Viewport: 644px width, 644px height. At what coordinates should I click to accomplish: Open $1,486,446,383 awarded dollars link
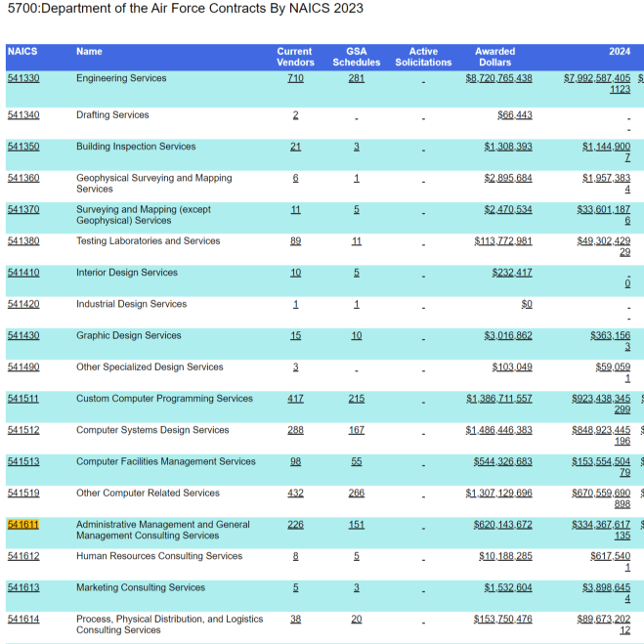tap(498, 430)
